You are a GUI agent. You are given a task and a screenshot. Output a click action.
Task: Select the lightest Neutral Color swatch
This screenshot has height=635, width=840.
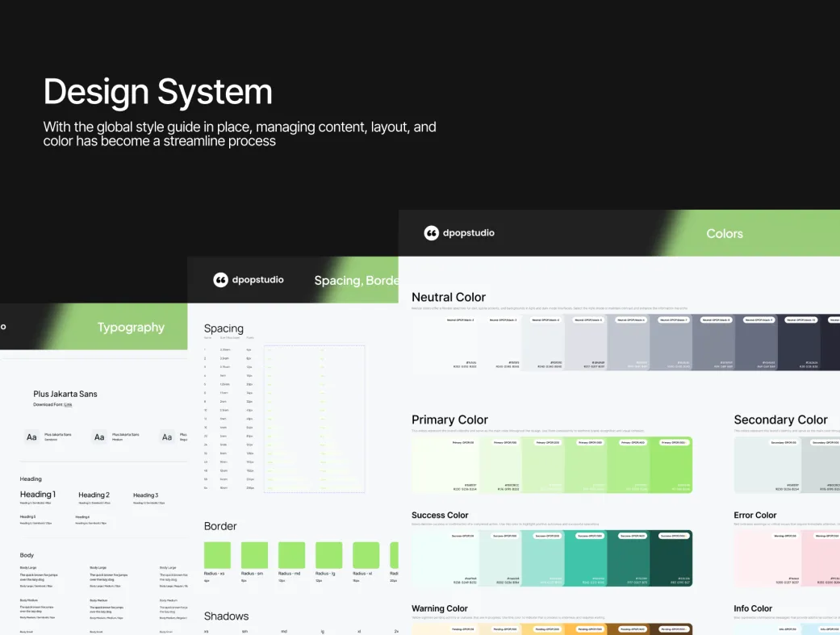445,342
